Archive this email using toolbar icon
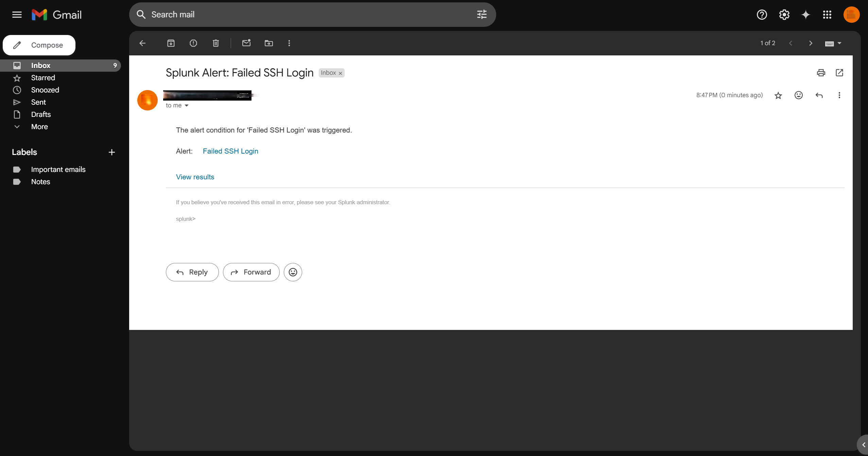868x456 pixels. (171, 43)
